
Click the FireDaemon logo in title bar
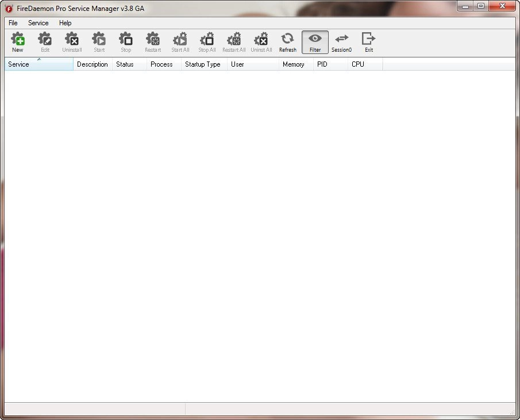coord(9,9)
